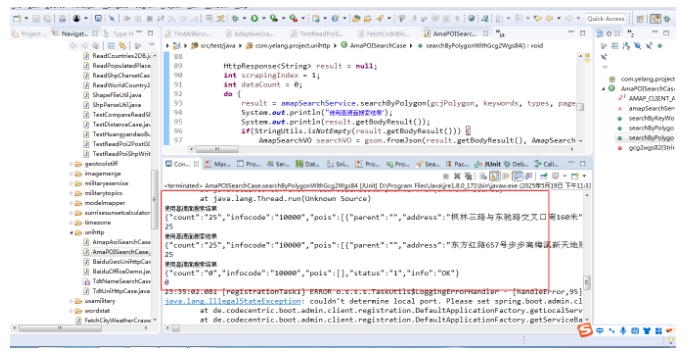This screenshot has width=690, height=361.
Task: Switch to the JUnit view tab
Action: 488,164
